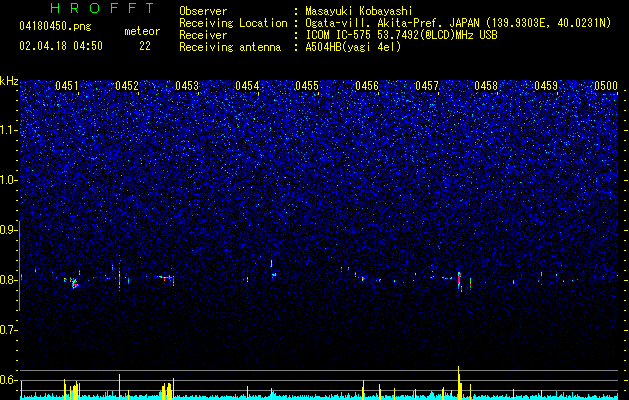The height and width of the screenshot is (400, 629).
Task: Click the kHz axis unit label
Action: point(9,81)
